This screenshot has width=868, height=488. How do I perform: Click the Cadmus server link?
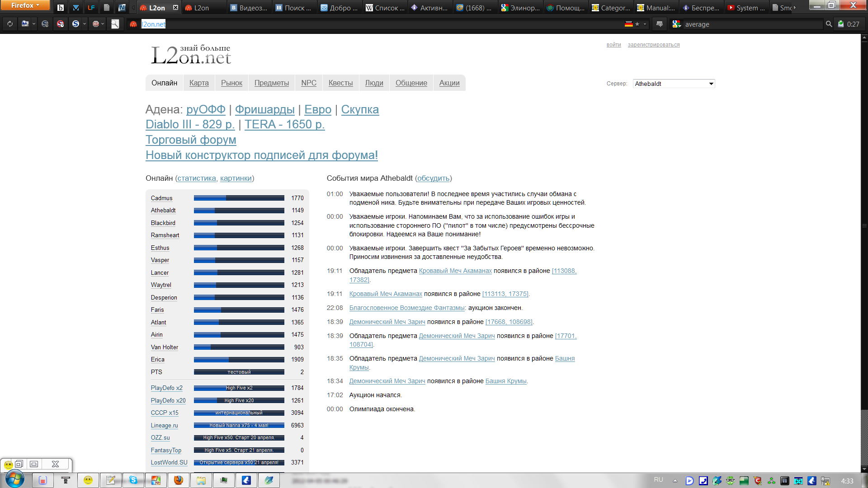click(x=161, y=198)
